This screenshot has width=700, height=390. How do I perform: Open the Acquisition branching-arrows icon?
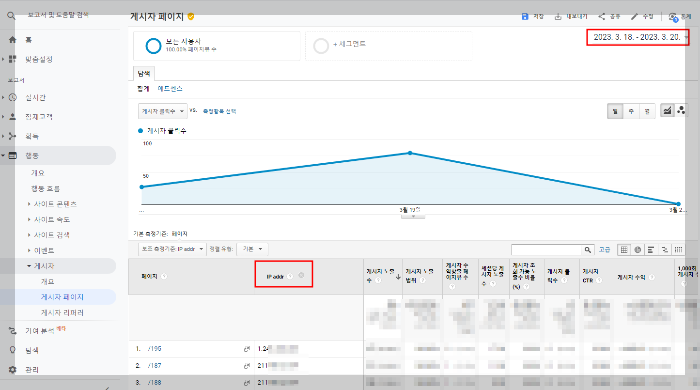12,136
